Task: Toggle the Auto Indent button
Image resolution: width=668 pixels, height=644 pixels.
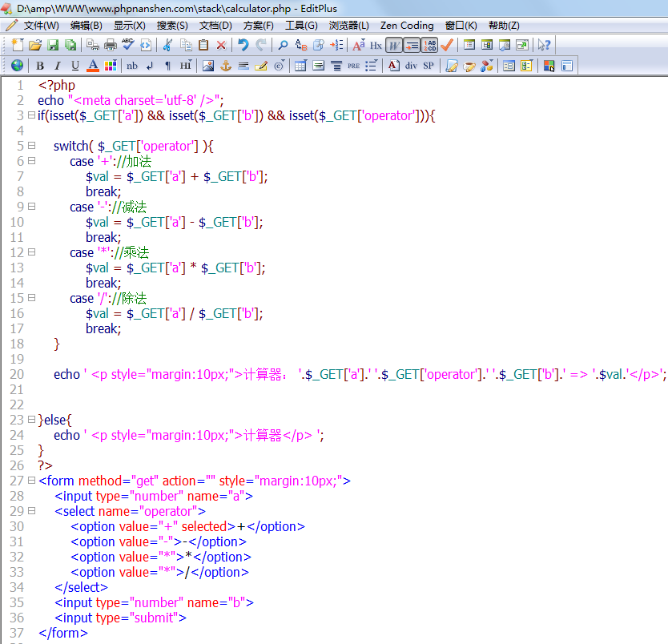Action: pyautogui.click(x=412, y=45)
